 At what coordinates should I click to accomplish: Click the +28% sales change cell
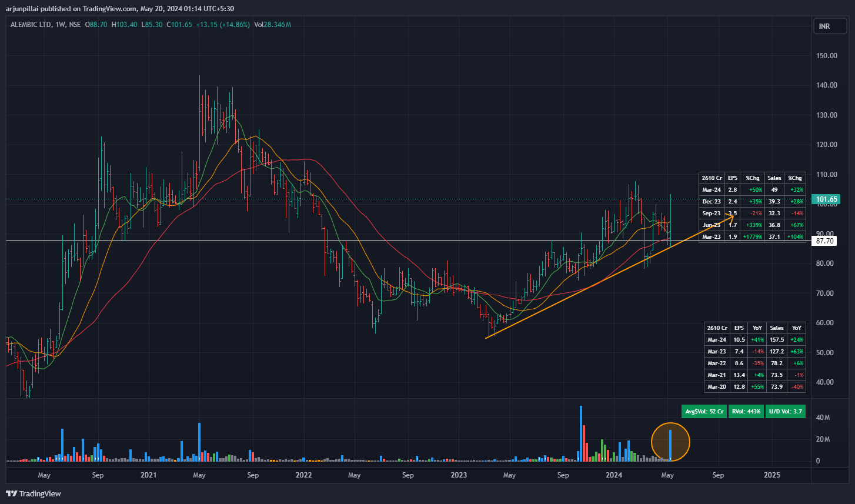[796, 201]
